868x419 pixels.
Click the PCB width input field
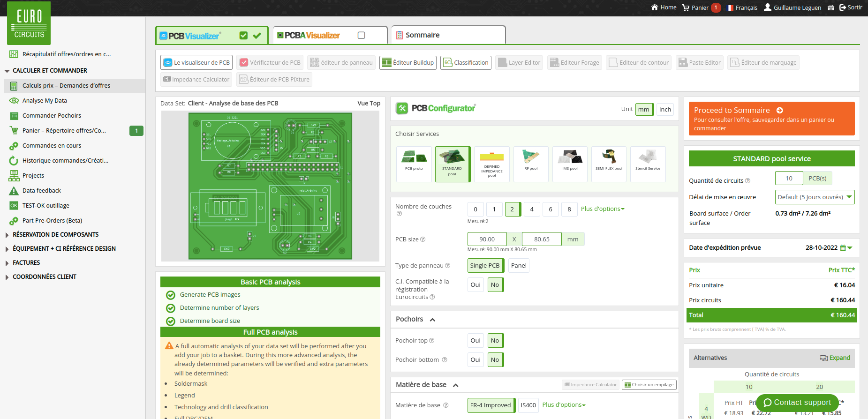tap(487, 239)
